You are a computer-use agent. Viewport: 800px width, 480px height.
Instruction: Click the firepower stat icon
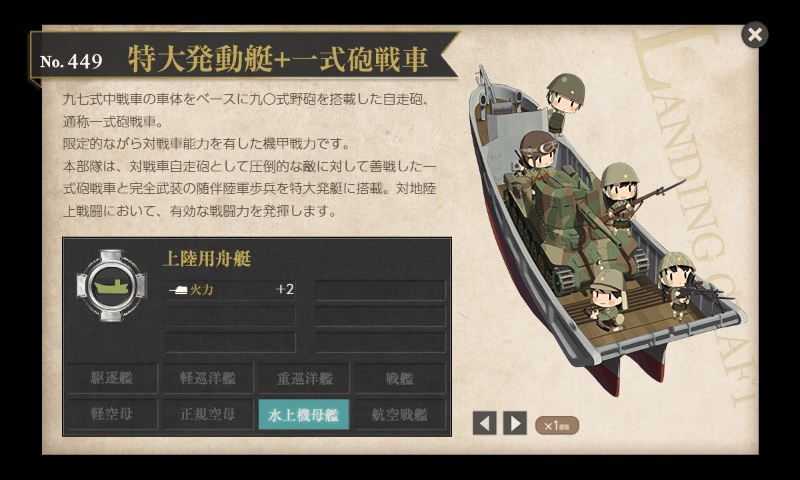179,290
